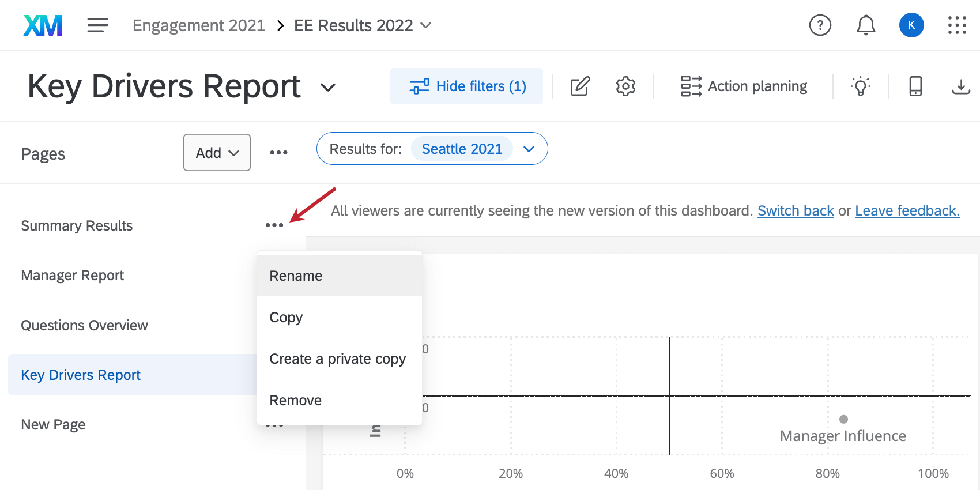The height and width of the screenshot is (490, 980).
Task: Open the notifications bell
Action: pyautogui.click(x=865, y=25)
